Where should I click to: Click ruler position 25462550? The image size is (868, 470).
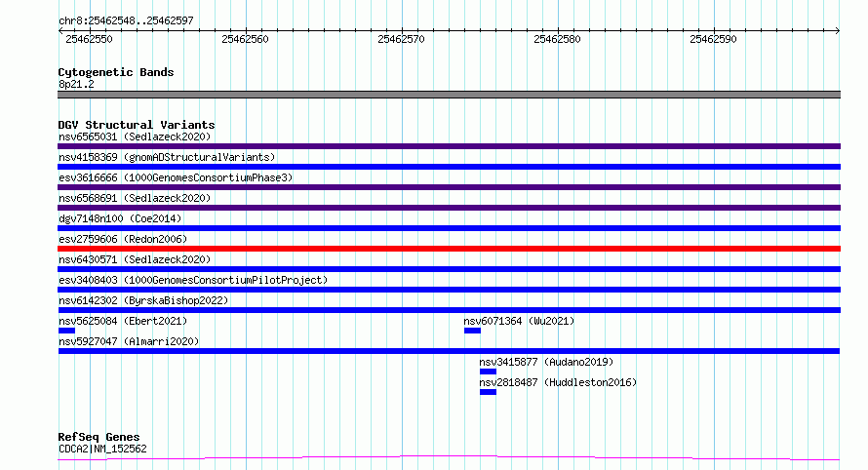coord(89,39)
